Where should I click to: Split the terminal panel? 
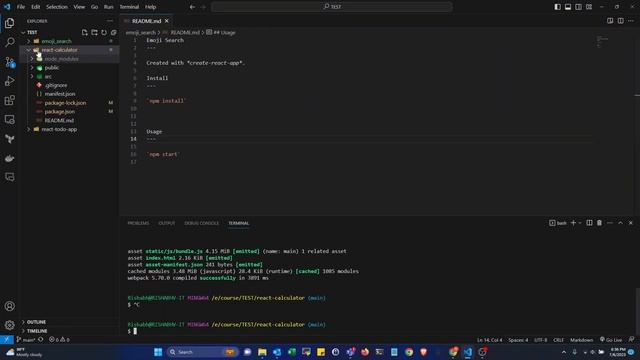tap(589, 223)
